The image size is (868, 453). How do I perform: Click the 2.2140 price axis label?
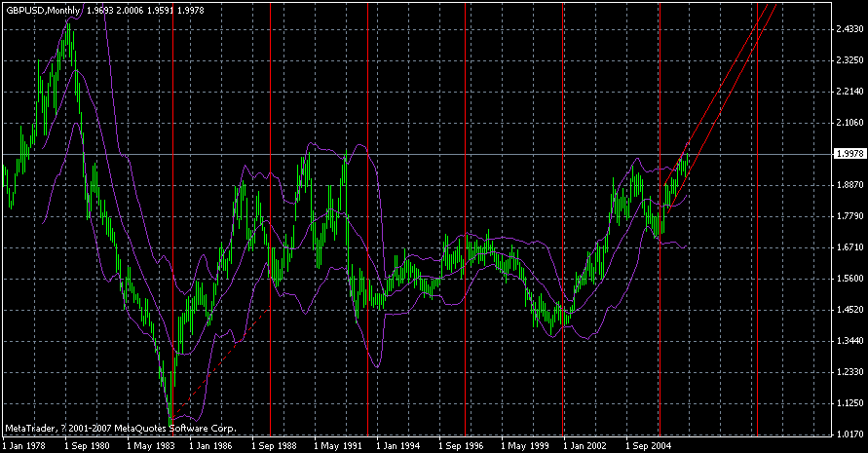[850, 91]
